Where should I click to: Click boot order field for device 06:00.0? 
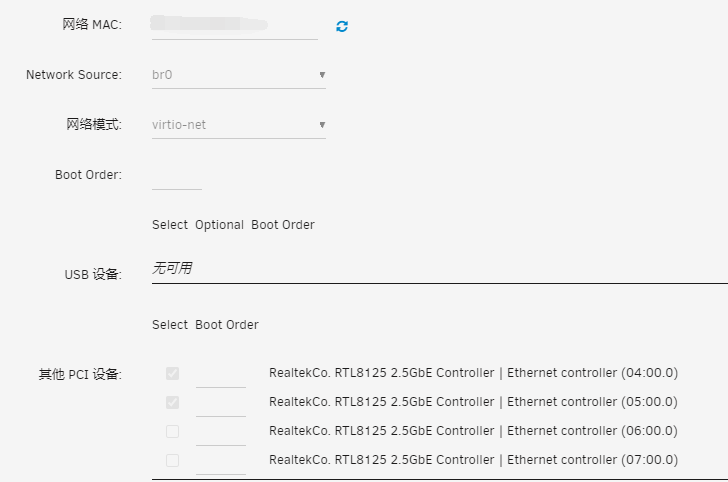tap(221, 433)
